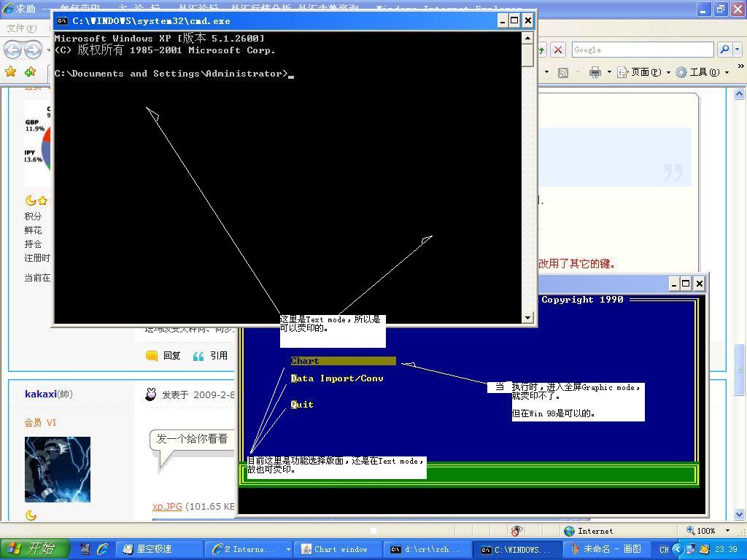Viewport: 747px width, 560px height.
Task: Click the kakaxi username link
Action: coord(40,394)
